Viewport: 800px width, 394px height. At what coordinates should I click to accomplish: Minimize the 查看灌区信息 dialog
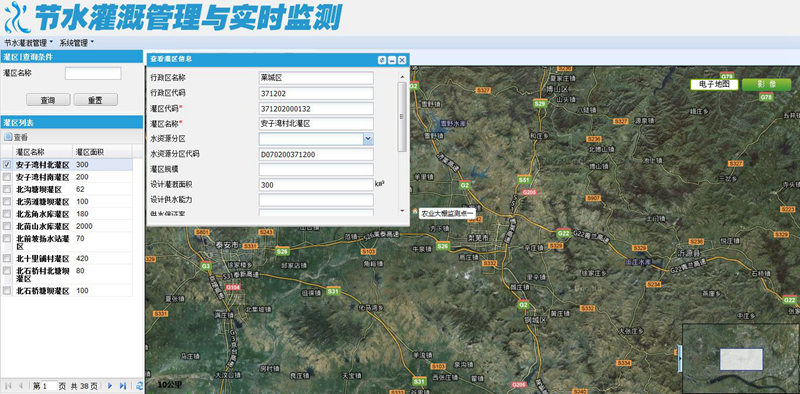coord(392,60)
